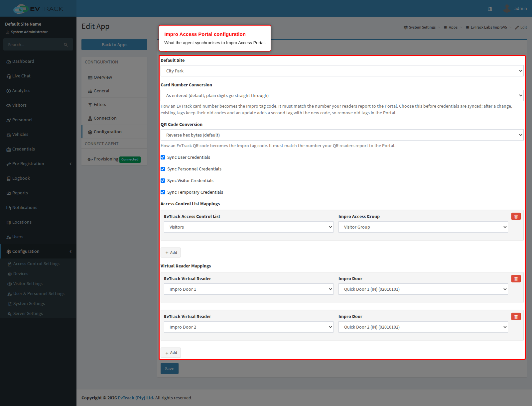Click the Save button
Screen dimensions: 532x406
170,368
